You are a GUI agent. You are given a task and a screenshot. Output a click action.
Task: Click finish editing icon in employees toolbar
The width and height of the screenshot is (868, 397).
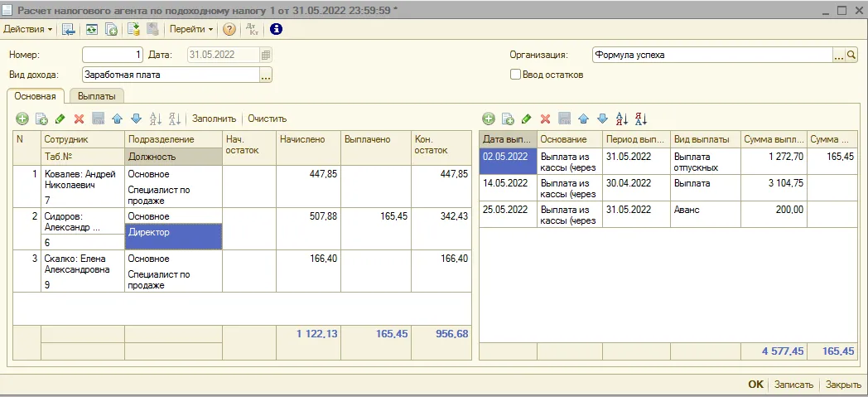pos(98,119)
